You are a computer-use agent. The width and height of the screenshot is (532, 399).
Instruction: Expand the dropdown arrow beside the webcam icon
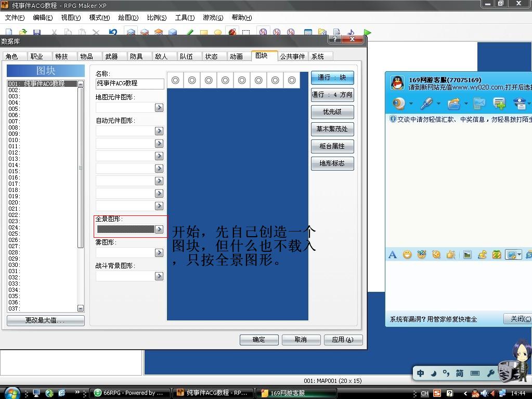pyautogui.click(x=411, y=103)
